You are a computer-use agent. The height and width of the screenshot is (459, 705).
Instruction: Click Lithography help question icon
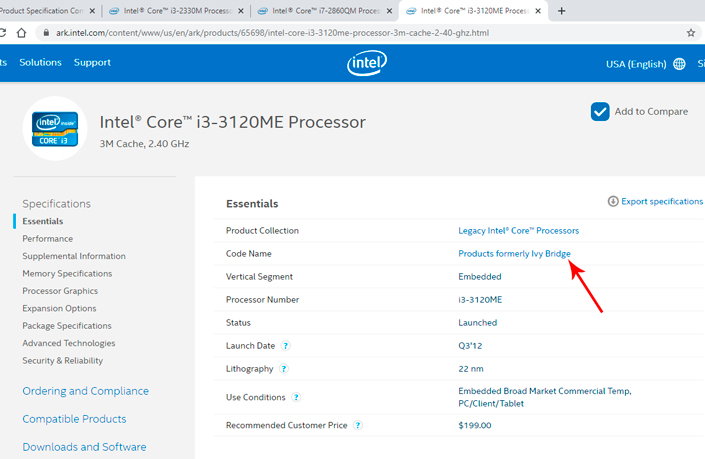283,369
